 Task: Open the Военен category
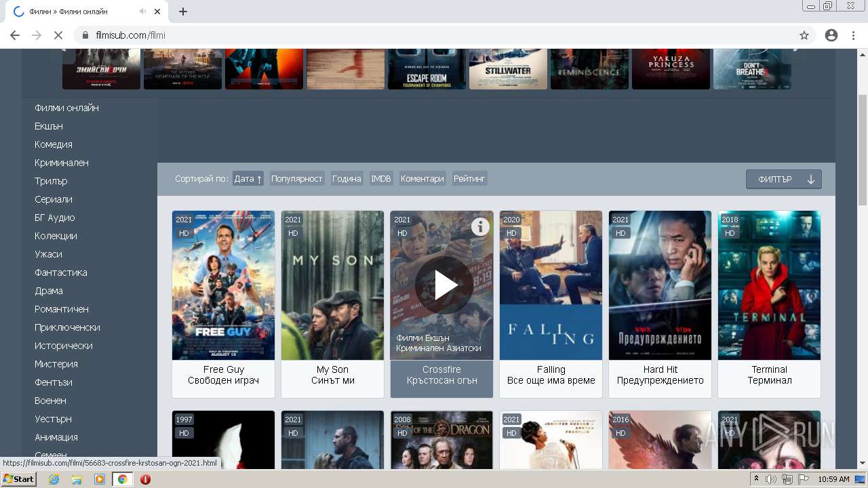coord(50,401)
